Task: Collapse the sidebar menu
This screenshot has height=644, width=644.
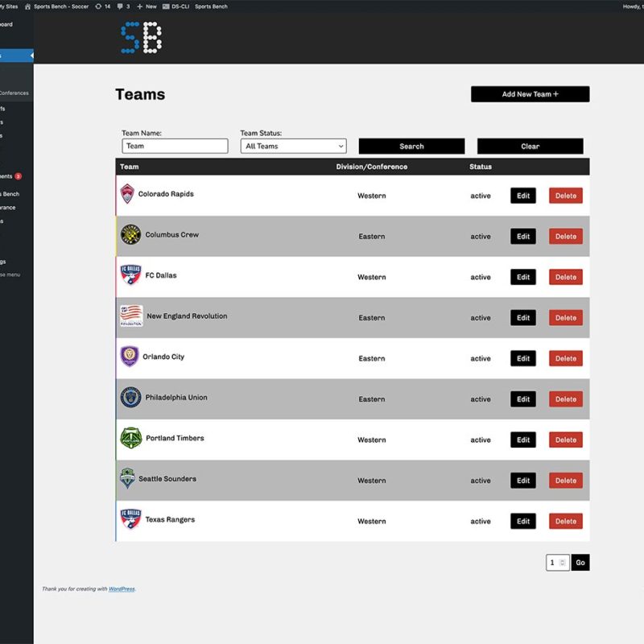Action: pyautogui.click(x=10, y=275)
